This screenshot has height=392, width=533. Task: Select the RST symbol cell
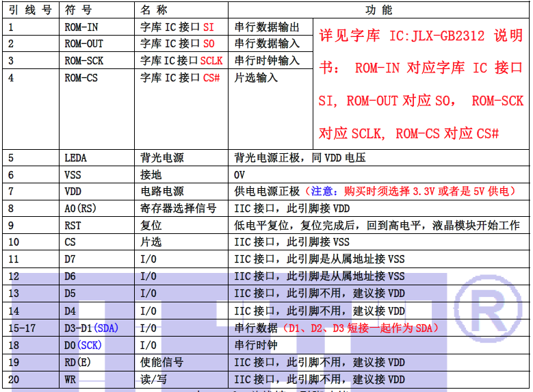73,225
